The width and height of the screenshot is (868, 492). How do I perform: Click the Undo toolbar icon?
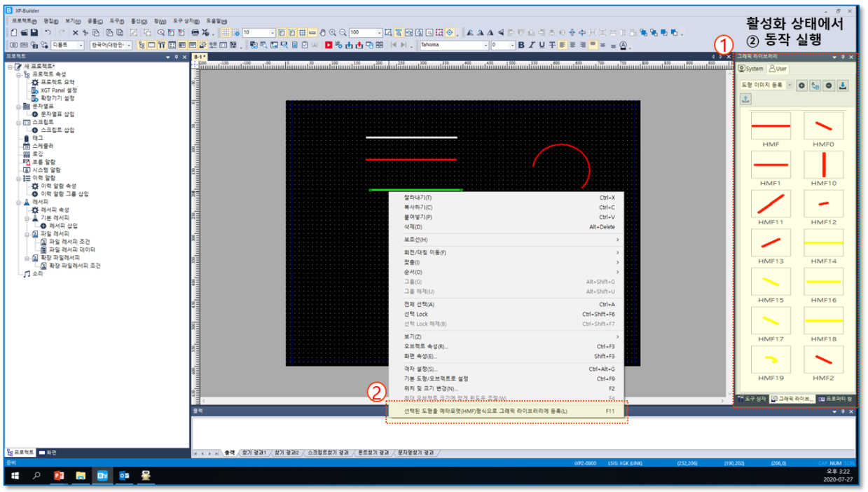[x=49, y=32]
